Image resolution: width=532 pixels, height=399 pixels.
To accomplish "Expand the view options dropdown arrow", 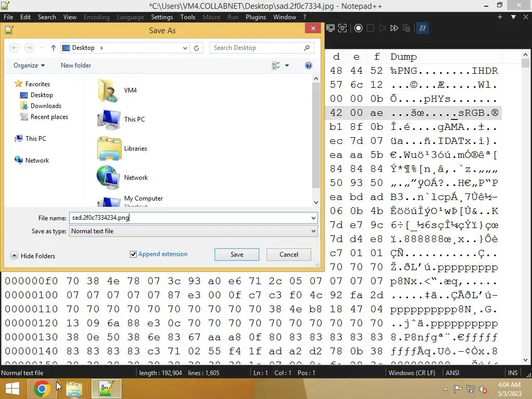I will click(287, 65).
